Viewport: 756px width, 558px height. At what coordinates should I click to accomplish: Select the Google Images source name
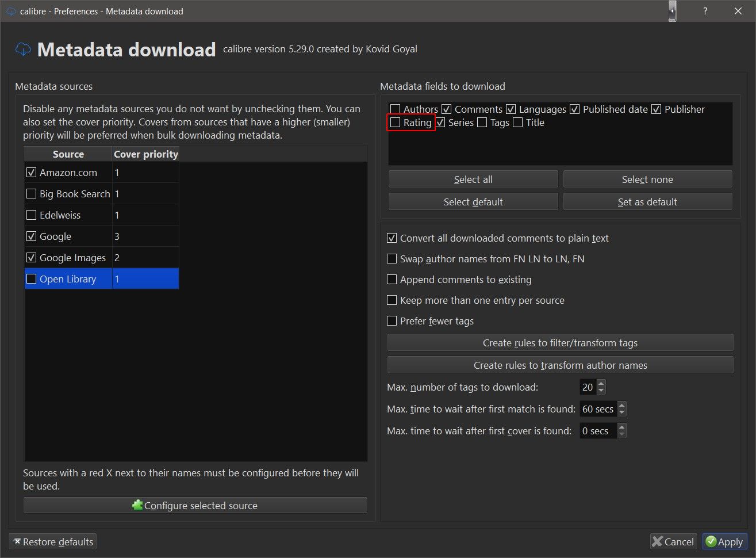(72, 258)
